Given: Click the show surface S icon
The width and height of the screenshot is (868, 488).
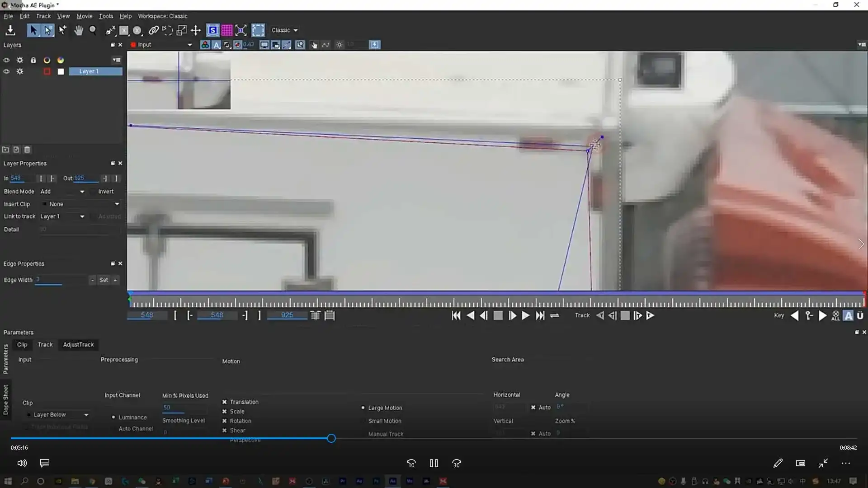Looking at the screenshot, I should pyautogui.click(x=212, y=30).
